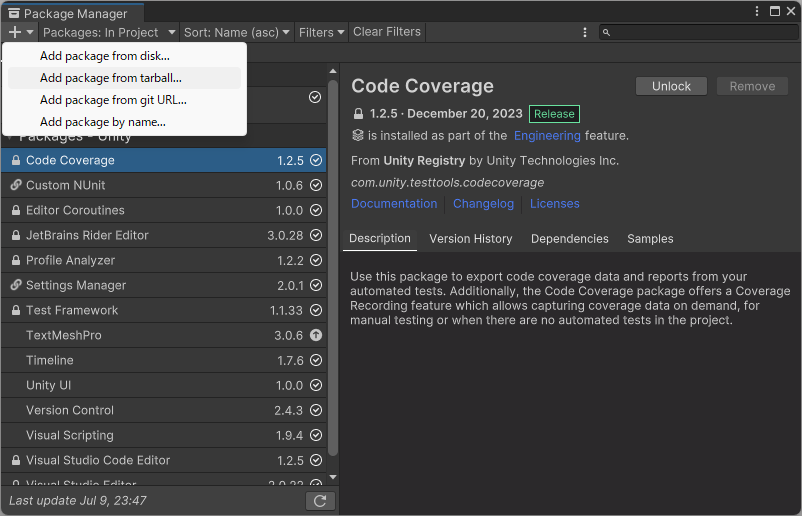Screen dimensions: 802x516
Task: Choose Add package from tarball...
Action: coord(124,78)
